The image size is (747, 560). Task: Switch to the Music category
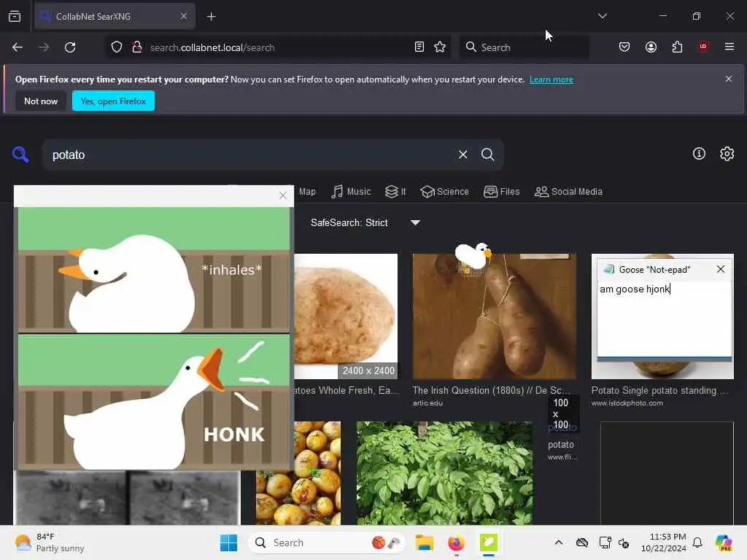[x=351, y=192]
